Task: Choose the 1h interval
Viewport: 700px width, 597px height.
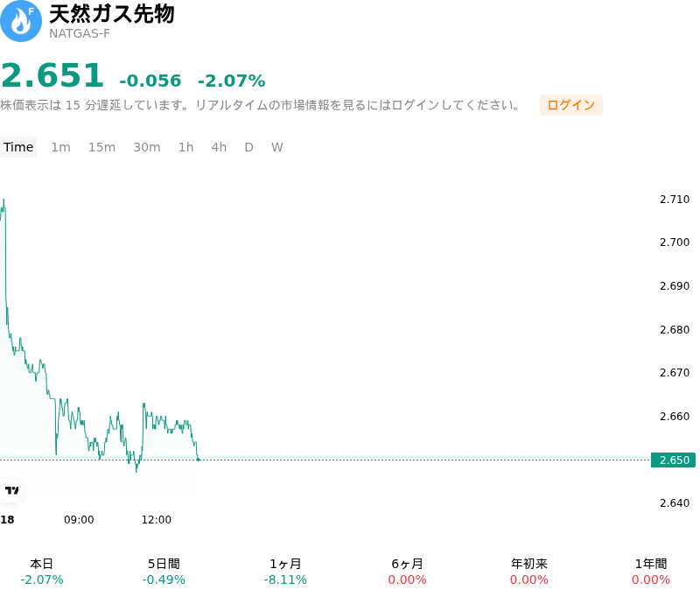Action: click(x=186, y=147)
